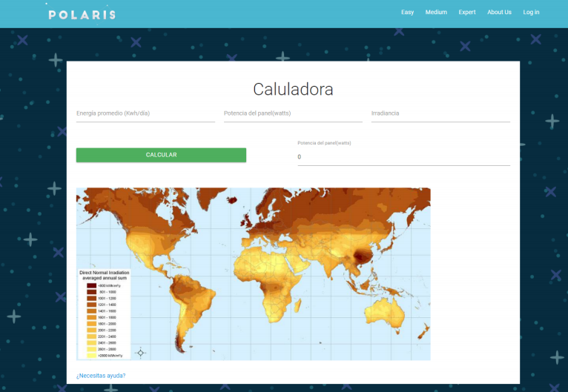The width and height of the screenshot is (568, 392).
Task: Click the Polaris logo in header
Action: [x=82, y=13]
